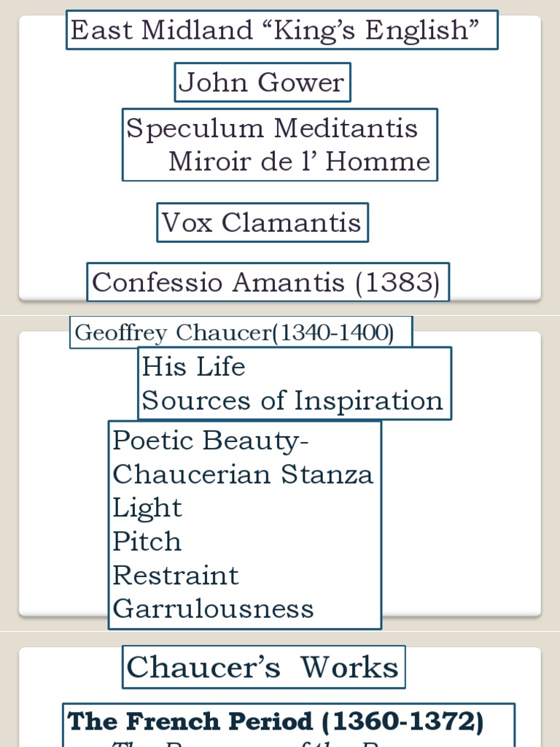Click the Vox Clamantis box
Image resolution: width=560 pixels, height=747 pixels.
pyautogui.click(x=262, y=222)
